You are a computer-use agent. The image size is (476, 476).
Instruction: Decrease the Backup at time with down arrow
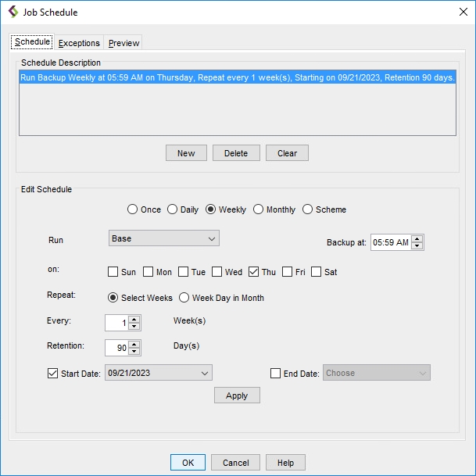coord(417,246)
